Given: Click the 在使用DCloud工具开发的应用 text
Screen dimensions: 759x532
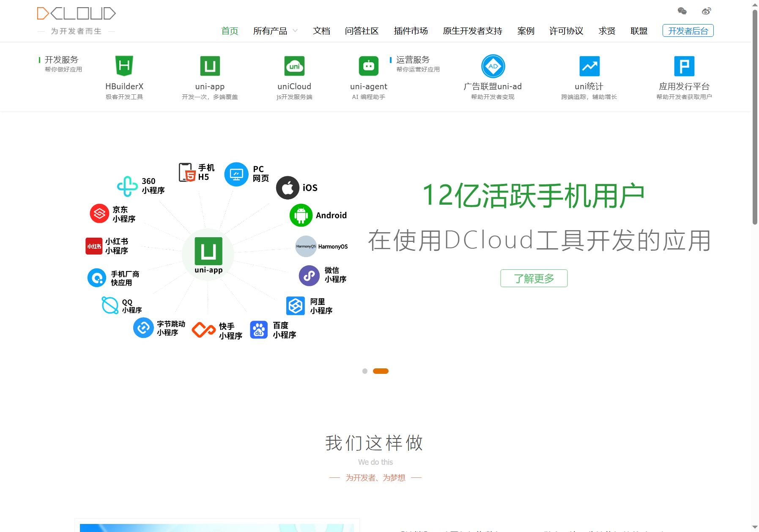Looking at the screenshot, I should click(x=540, y=240).
